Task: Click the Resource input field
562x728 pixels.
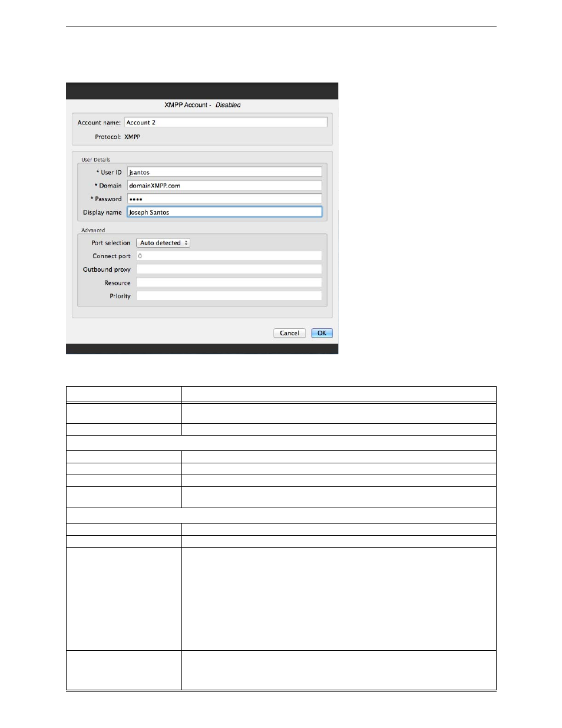Action: tap(229, 282)
